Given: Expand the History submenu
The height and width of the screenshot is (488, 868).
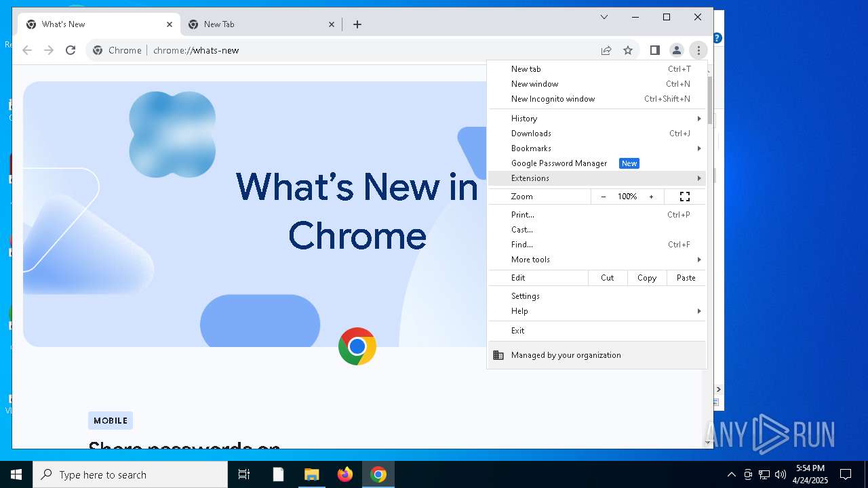Looking at the screenshot, I should click(x=597, y=119).
